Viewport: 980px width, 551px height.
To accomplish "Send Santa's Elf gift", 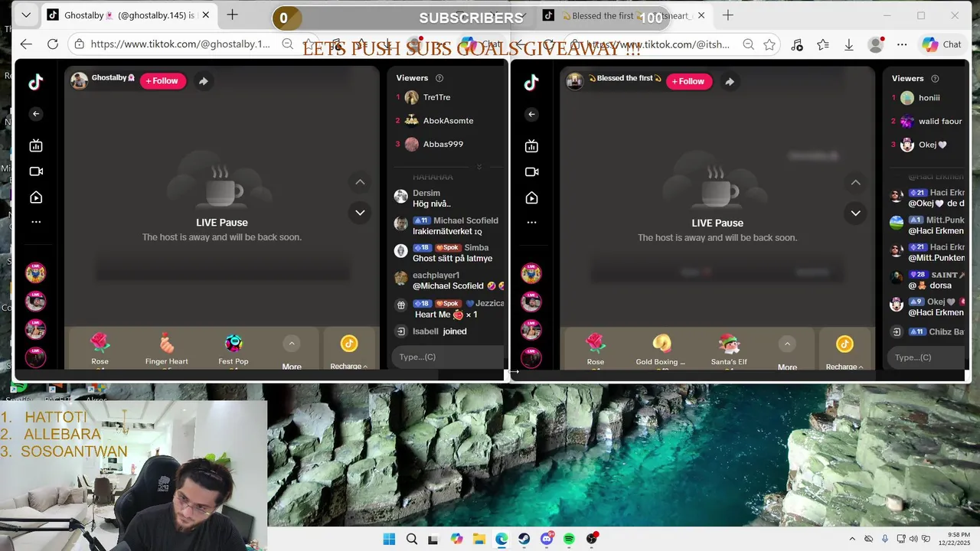I will pyautogui.click(x=729, y=350).
